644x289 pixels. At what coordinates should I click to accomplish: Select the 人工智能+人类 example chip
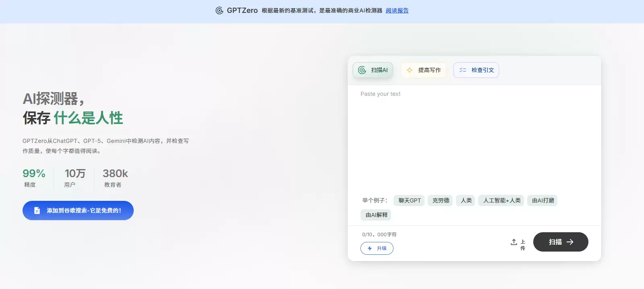point(501,200)
